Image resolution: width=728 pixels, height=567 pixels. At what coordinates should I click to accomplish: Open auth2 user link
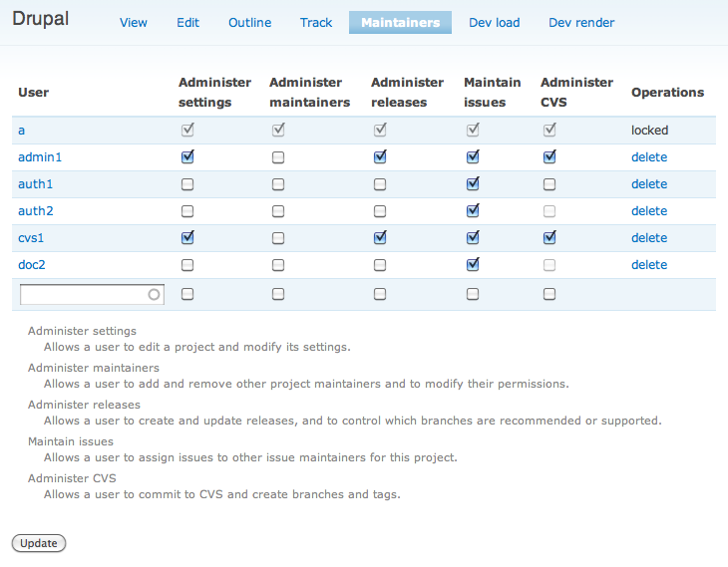(36, 211)
